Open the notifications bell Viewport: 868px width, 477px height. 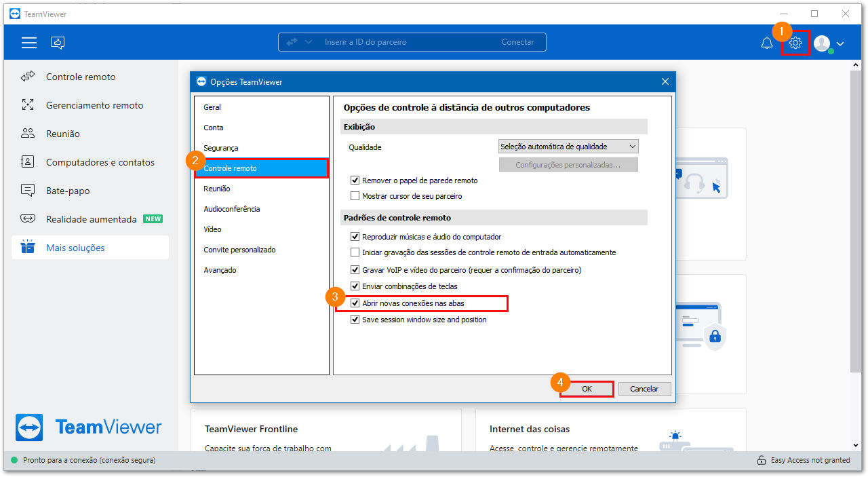click(767, 43)
